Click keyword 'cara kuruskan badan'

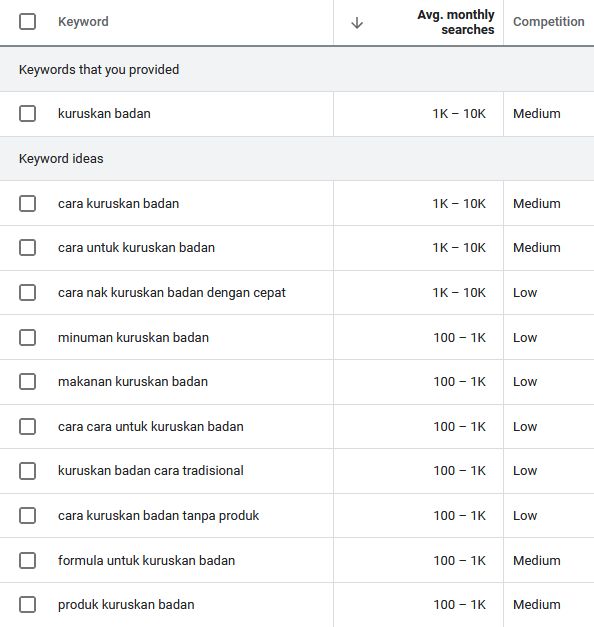[118, 204]
